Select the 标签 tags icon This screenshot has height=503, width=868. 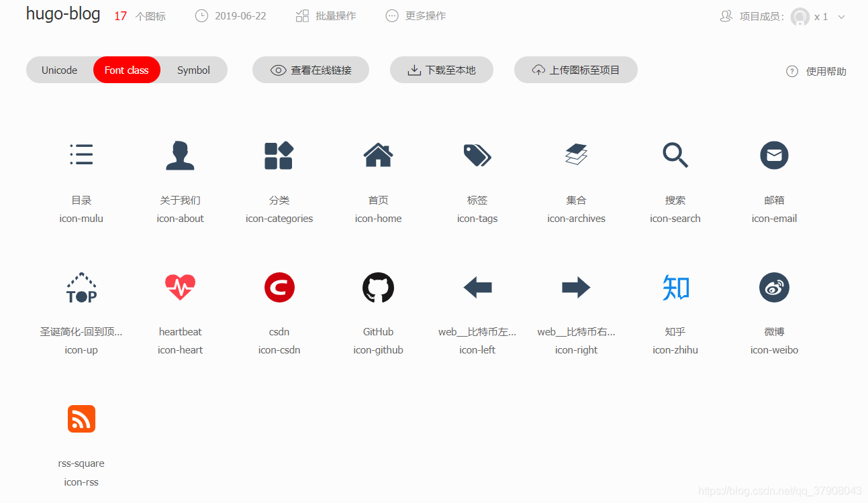(x=477, y=155)
